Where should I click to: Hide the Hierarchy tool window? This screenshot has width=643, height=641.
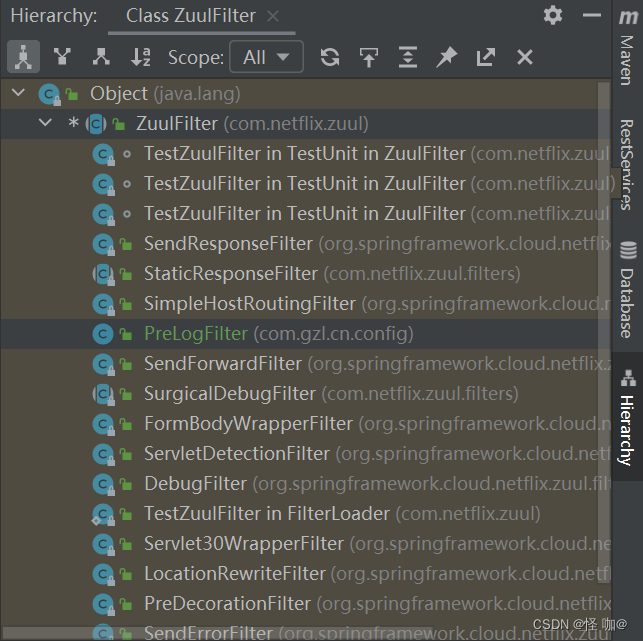pos(591,16)
